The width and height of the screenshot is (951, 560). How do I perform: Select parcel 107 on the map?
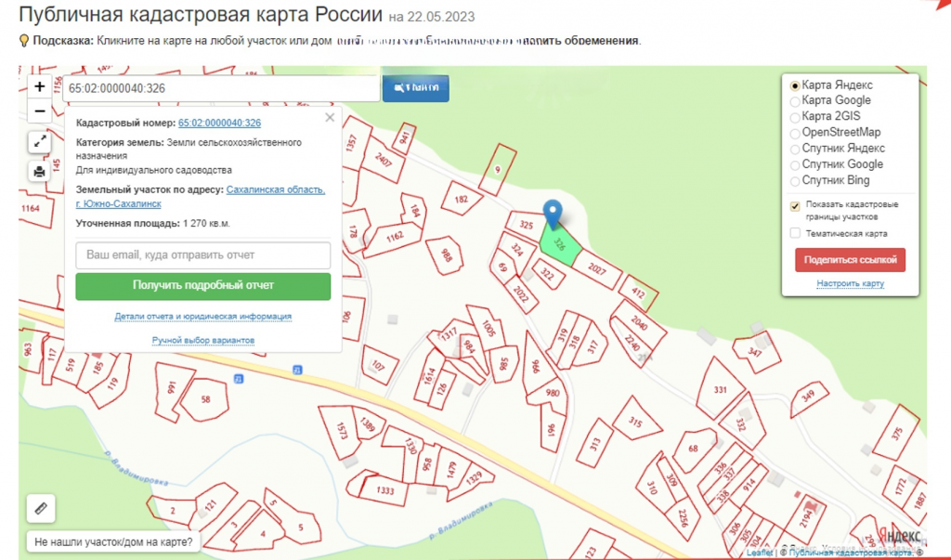[x=379, y=366]
